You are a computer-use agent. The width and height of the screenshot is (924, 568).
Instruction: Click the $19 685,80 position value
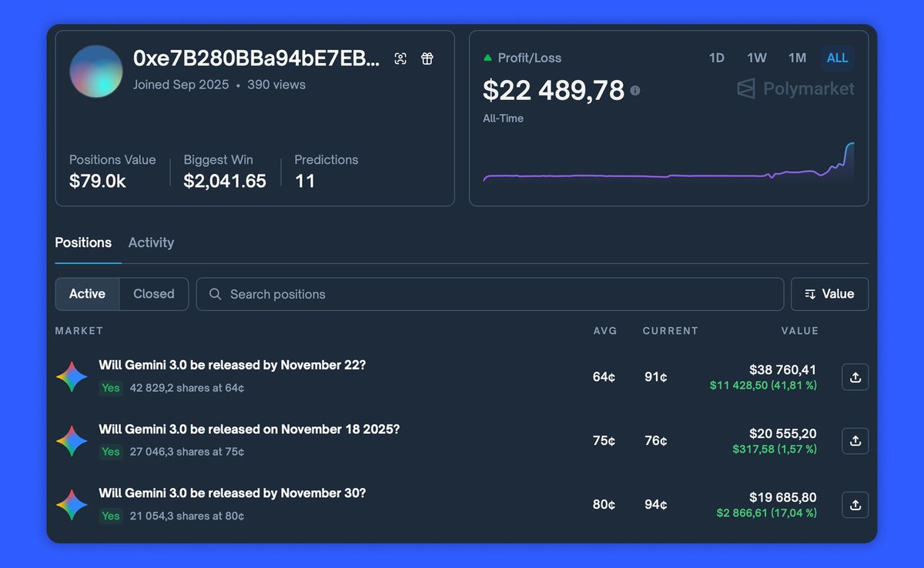click(x=782, y=498)
